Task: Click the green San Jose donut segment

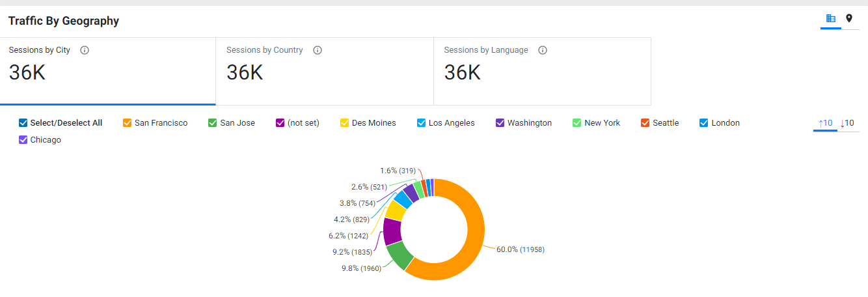Action: pyautogui.click(x=400, y=257)
